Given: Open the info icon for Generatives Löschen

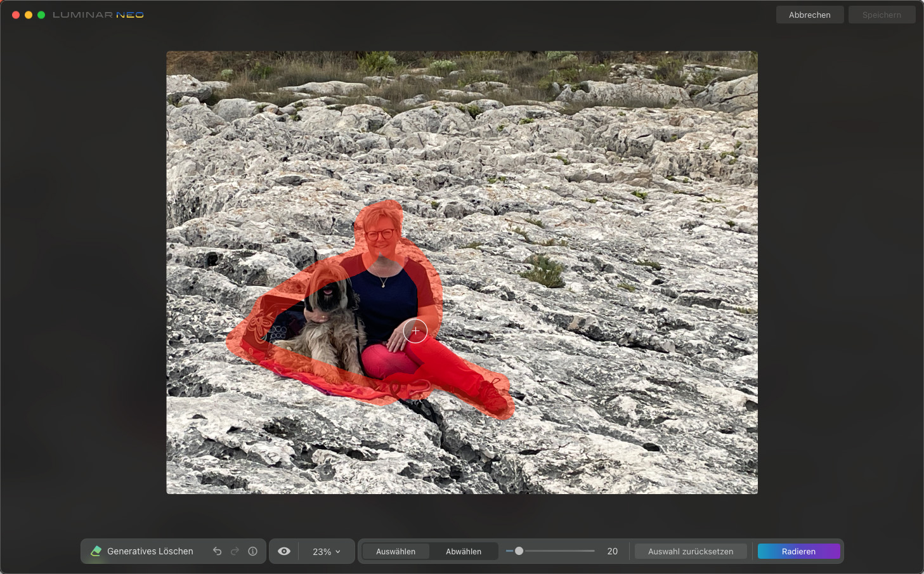Looking at the screenshot, I should [252, 551].
